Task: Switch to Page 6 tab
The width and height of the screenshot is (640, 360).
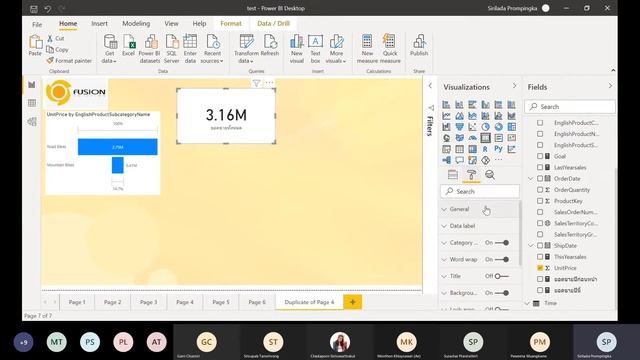Action: coord(257,302)
